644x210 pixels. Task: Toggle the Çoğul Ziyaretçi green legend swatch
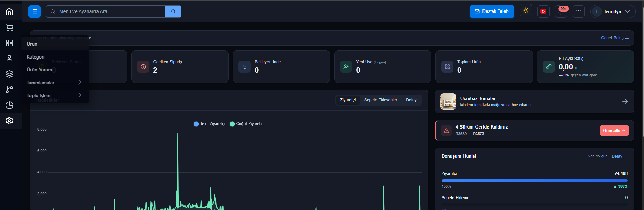tap(232, 124)
